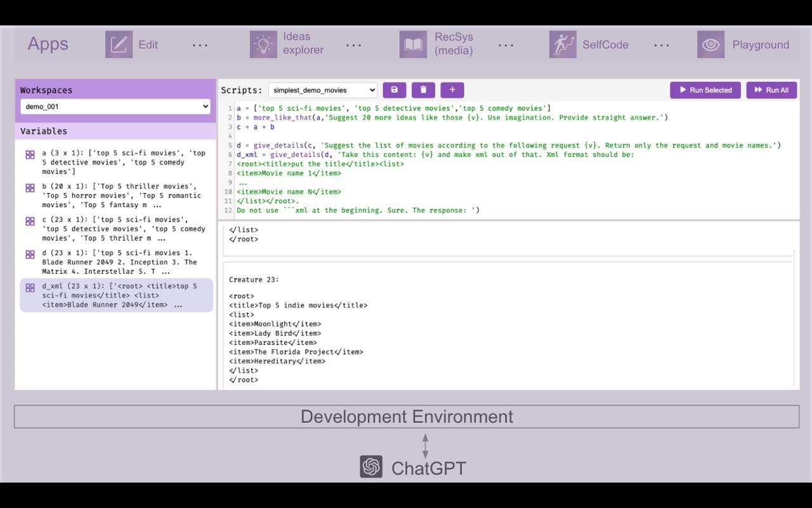Launch SelfCode via the runner icon
Image resolution: width=812 pixels, height=508 pixels.
click(x=562, y=44)
